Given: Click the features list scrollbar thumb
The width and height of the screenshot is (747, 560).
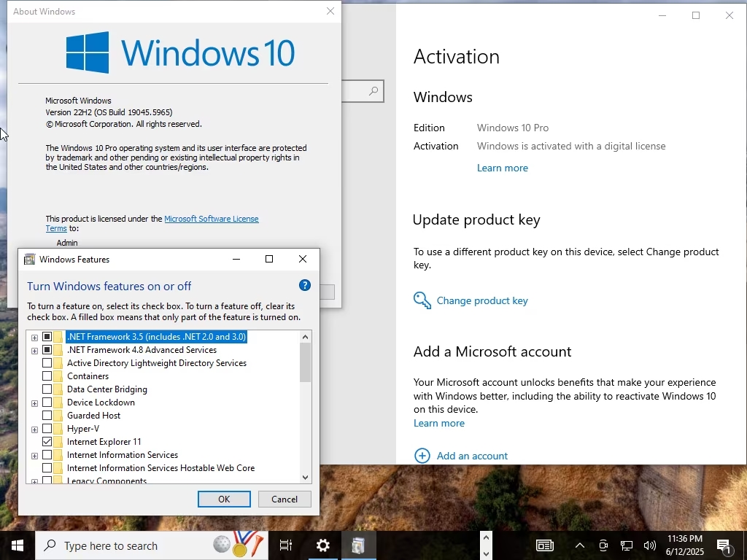Looking at the screenshot, I should pyautogui.click(x=306, y=362).
